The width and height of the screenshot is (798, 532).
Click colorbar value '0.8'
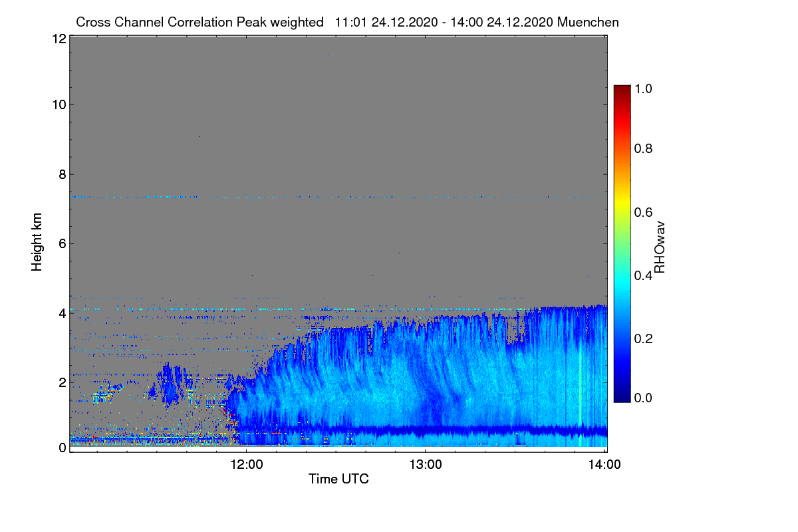643,148
